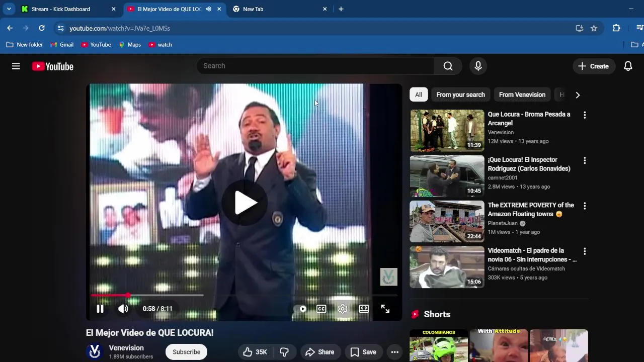Screen dimensions: 644x362
Task: Open options menu for Videomatch video
Action: 584,251
